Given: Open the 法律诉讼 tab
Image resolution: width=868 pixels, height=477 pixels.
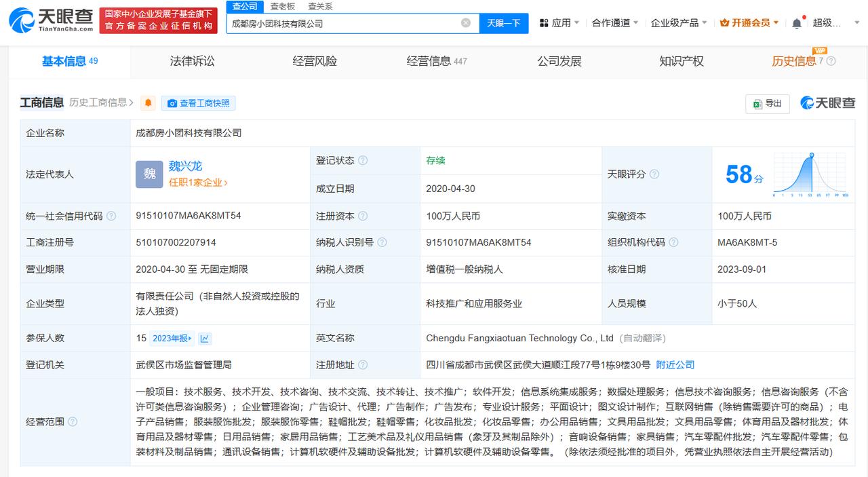Looking at the screenshot, I should [x=192, y=61].
